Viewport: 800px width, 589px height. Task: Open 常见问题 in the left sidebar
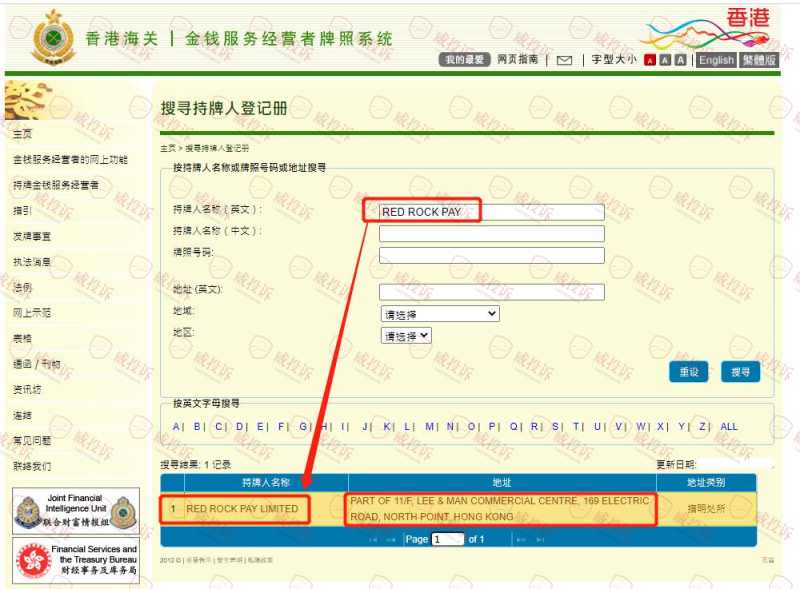(x=32, y=440)
